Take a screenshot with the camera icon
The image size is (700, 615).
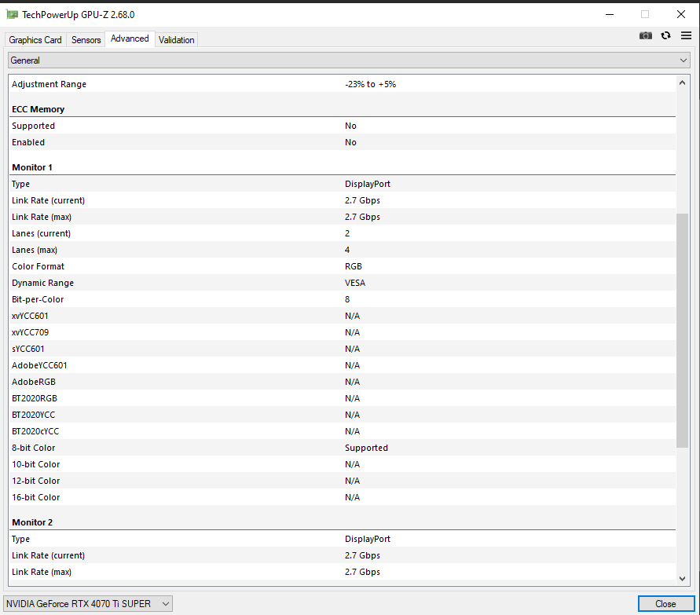point(646,35)
